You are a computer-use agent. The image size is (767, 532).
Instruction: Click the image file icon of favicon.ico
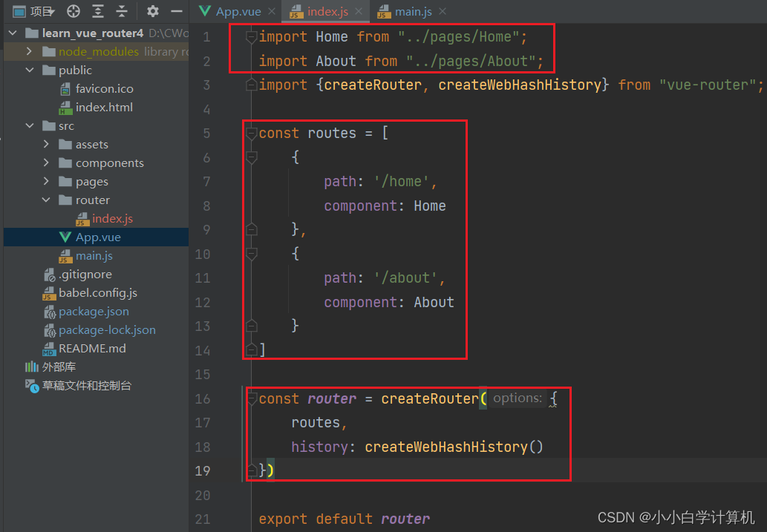point(65,88)
